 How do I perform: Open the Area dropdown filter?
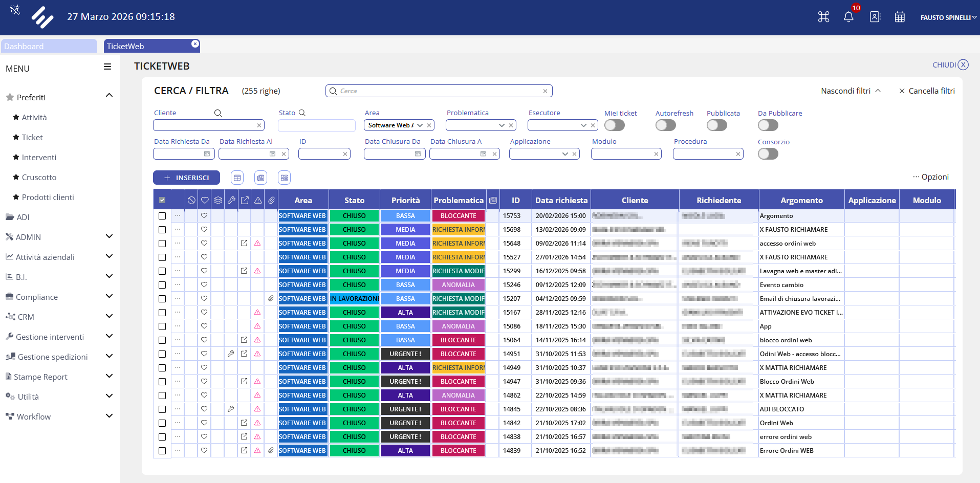(420, 125)
